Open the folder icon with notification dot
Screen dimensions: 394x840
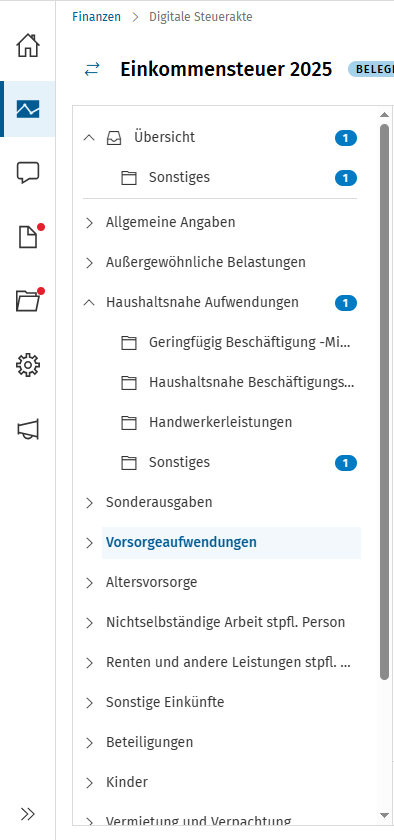pyautogui.click(x=29, y=300)
